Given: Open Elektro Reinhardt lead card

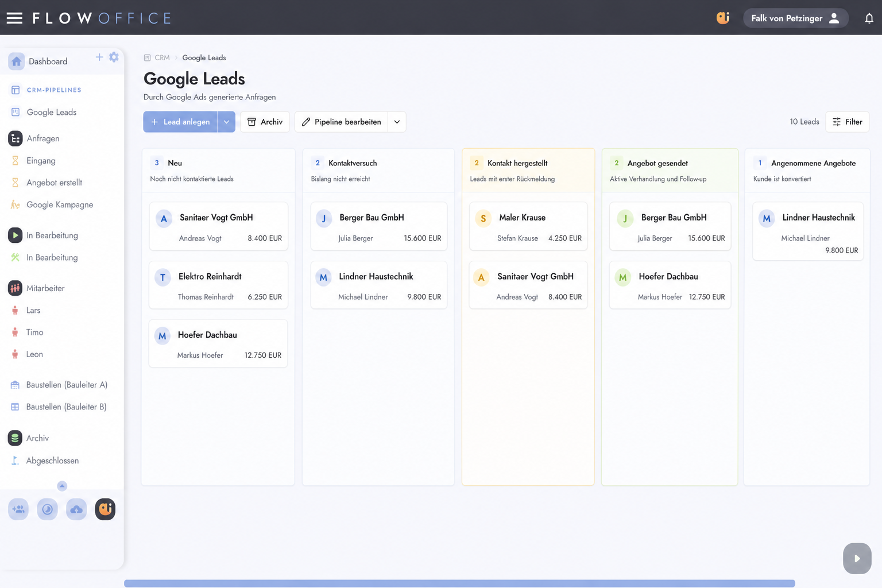Looking at the screenshot, I should tap(218, 285).
